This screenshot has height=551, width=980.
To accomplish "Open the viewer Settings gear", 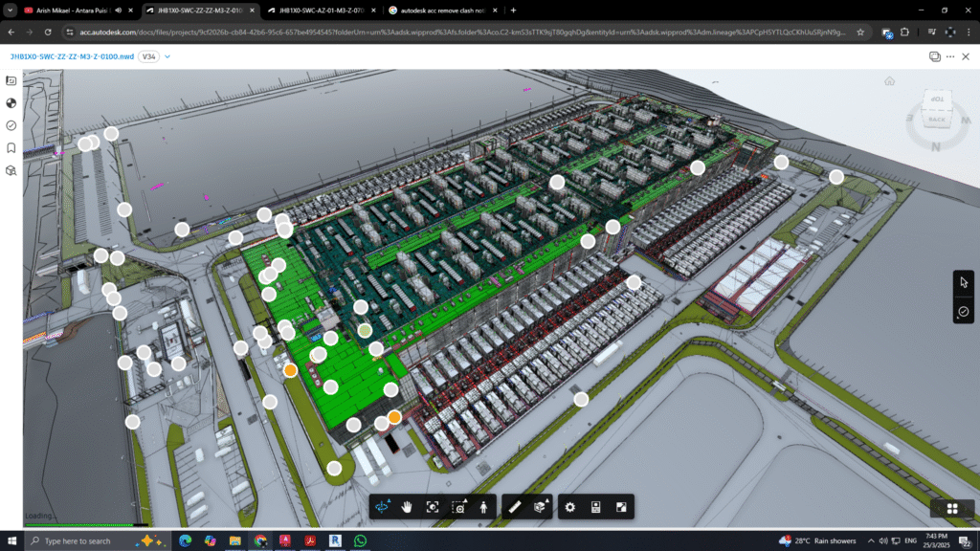I will point(569,507).
